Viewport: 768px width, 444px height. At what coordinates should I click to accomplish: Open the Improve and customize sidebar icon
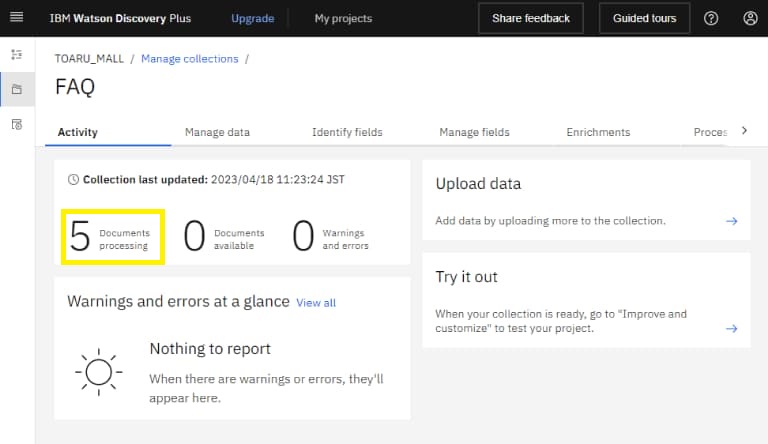tap(16, 54)
